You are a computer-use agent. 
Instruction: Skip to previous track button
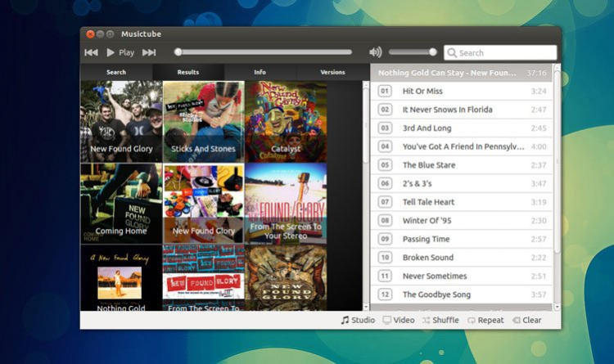[91, 52]
